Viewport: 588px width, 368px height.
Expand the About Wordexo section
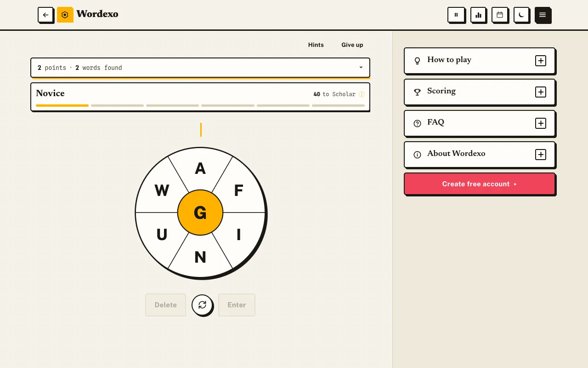[x=541, y=155]
